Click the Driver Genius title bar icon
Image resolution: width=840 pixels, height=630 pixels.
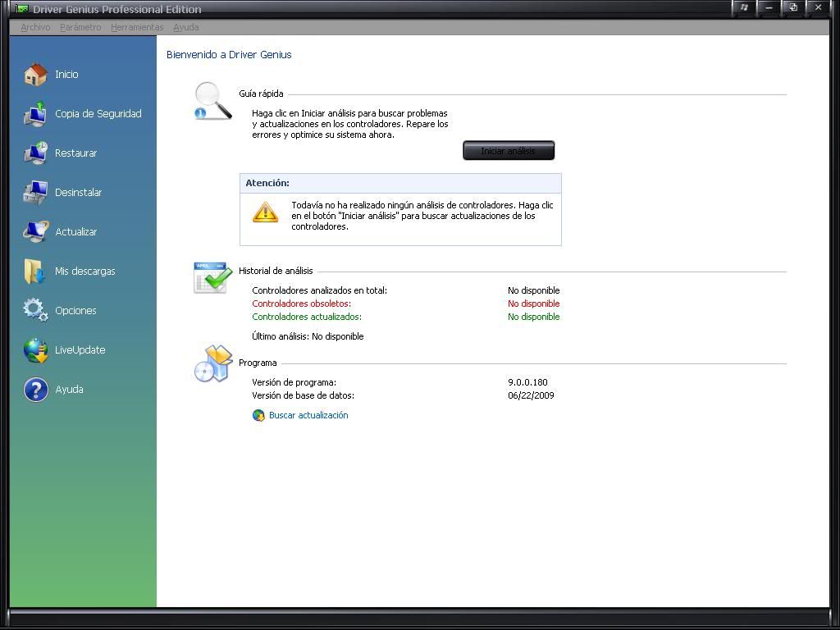pos(22,8)
